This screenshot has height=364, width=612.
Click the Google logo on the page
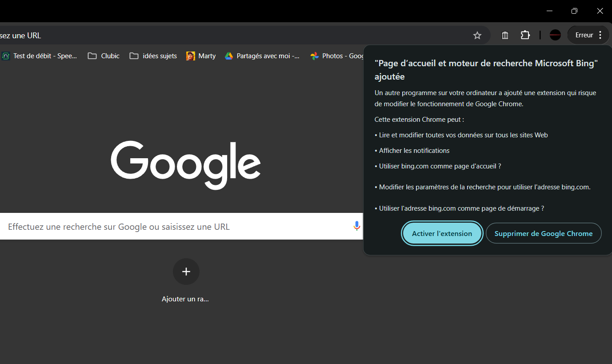click(185, 166)
